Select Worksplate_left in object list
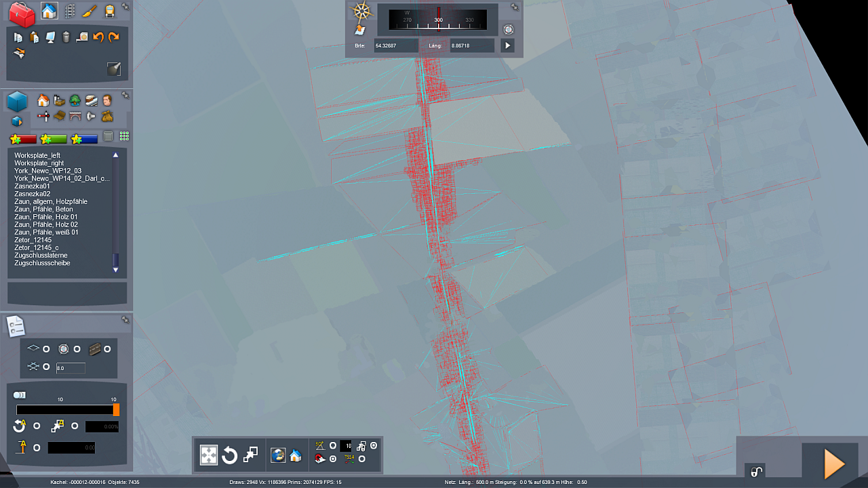 37,155
